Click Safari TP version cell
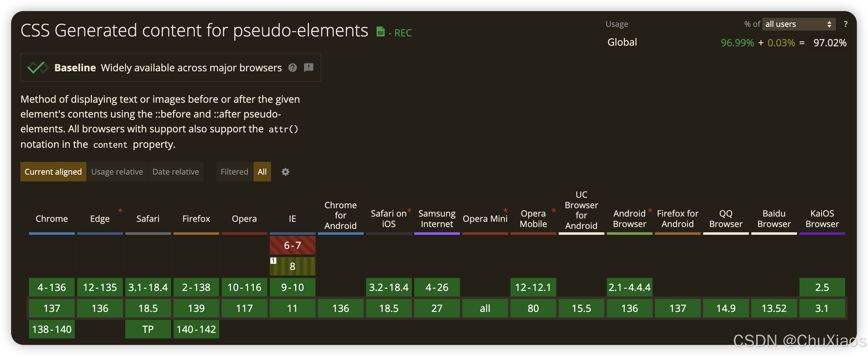Screen dimensions: 868x356 pyautogui.click(x=148, y=329)
